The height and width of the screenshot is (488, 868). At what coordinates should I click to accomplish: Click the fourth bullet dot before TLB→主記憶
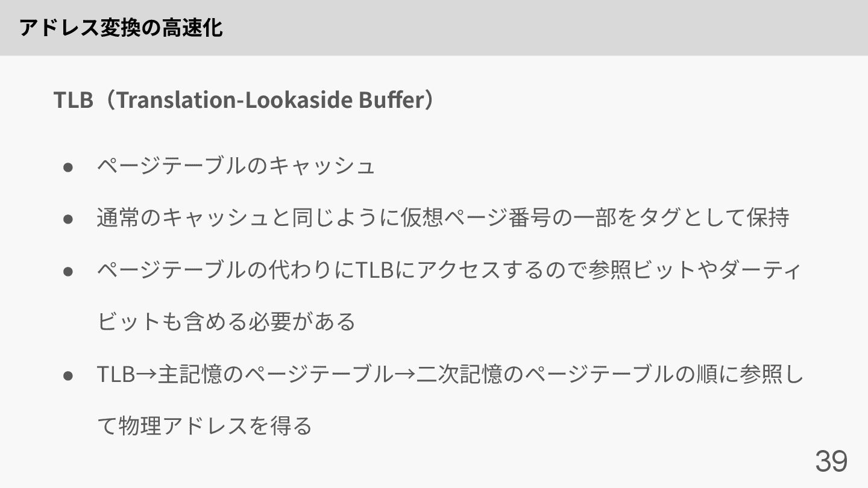click(68, 376)
